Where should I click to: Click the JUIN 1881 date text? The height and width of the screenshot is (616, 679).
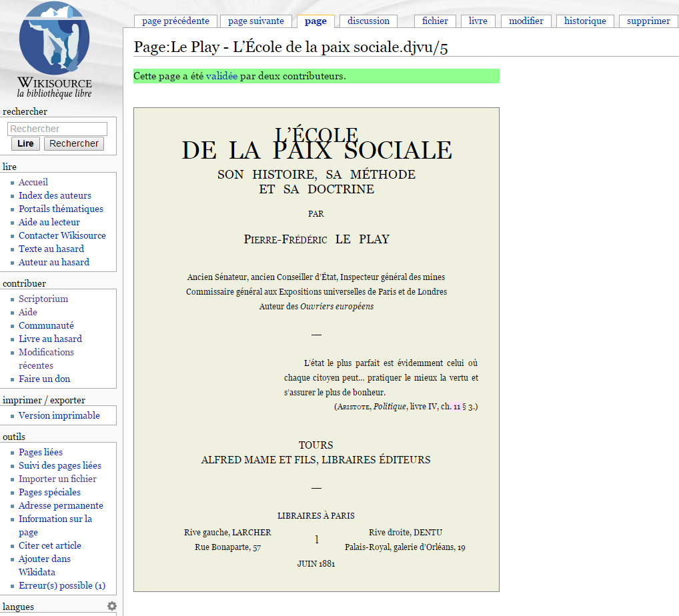click(x=316, y=563)
